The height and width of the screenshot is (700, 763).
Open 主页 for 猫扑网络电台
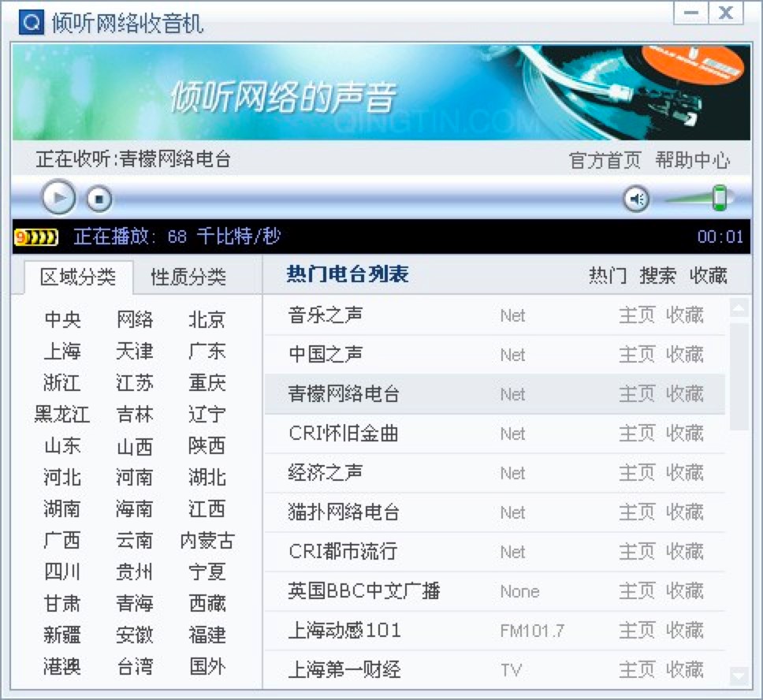point(637,512)
